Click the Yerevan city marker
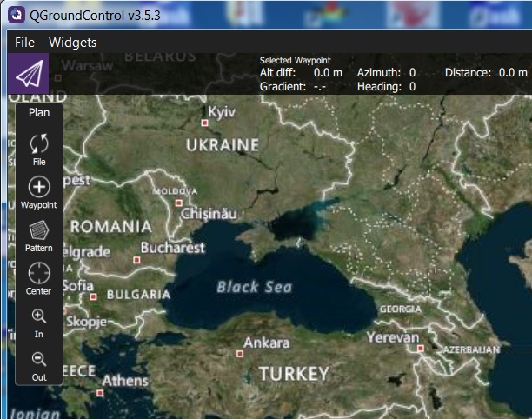 [x=420, y=348]
